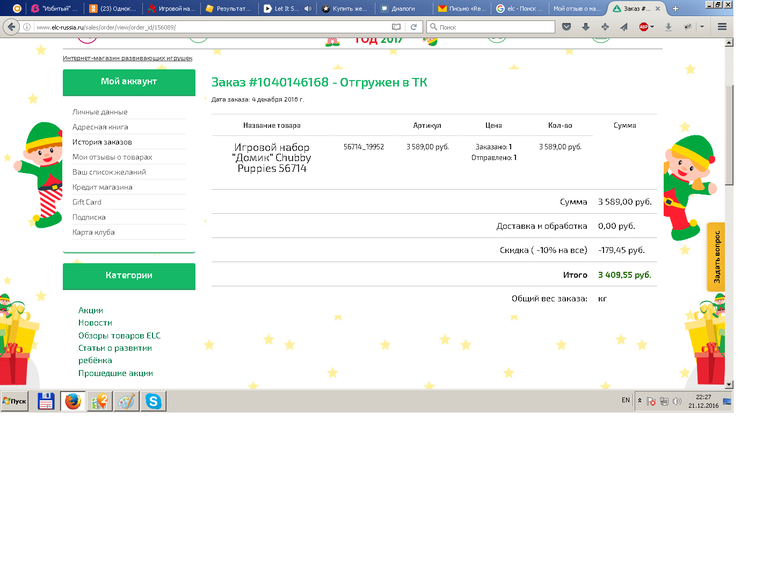Screen dimensions: 770x578
Task: Switch to the 'Мой отзыв о ма...' tab
Action: [576, 8]
